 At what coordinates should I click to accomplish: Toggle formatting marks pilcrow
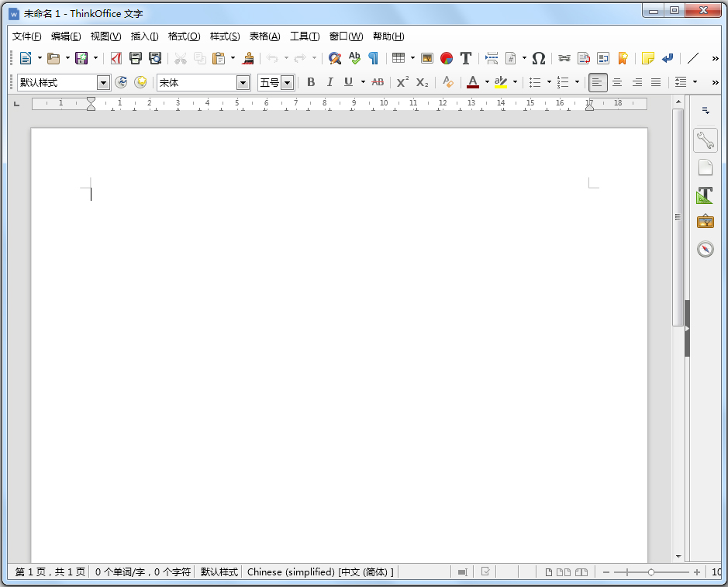[x=373, y=58]
